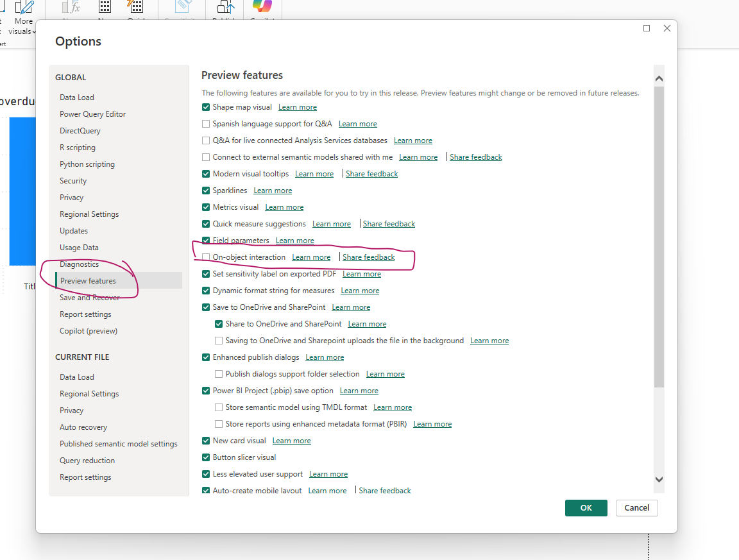The width and height of the screenshot is (739, 560).
Task: Select Security category
Action: 73,180
